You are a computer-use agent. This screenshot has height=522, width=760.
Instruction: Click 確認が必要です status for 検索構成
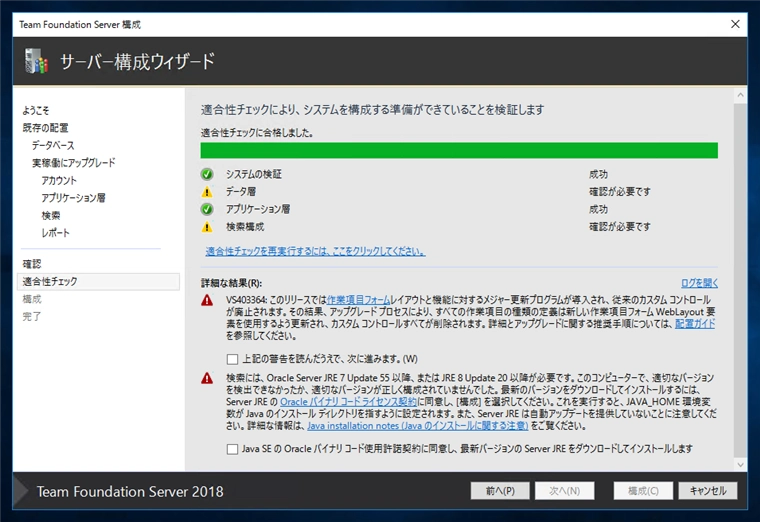[620, 226]
